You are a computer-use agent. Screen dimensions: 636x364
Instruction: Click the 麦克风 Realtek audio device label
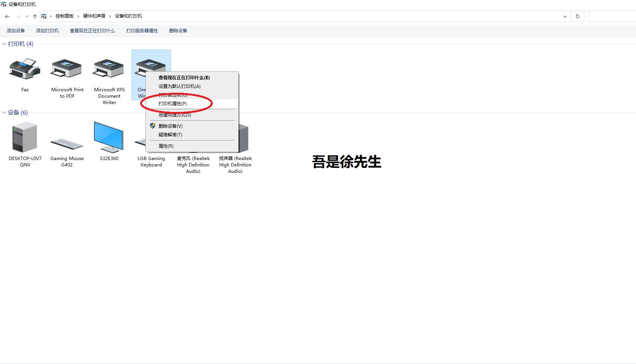click(x=193, y=165)
